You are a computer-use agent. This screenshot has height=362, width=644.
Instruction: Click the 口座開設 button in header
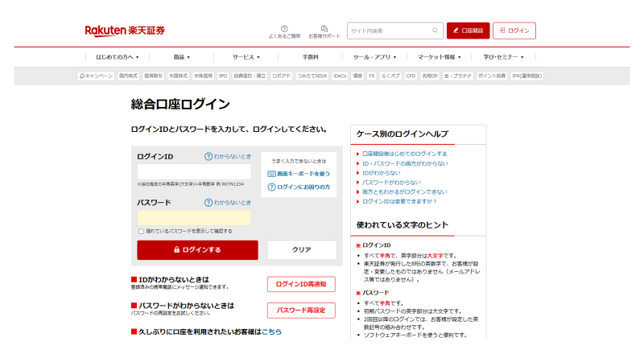[x=469, y=31]
